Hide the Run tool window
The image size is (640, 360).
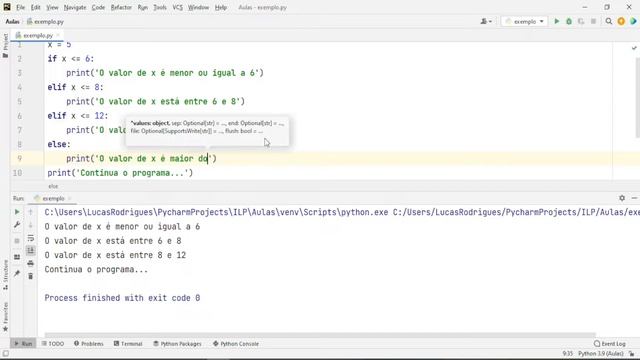coord(634,198)
